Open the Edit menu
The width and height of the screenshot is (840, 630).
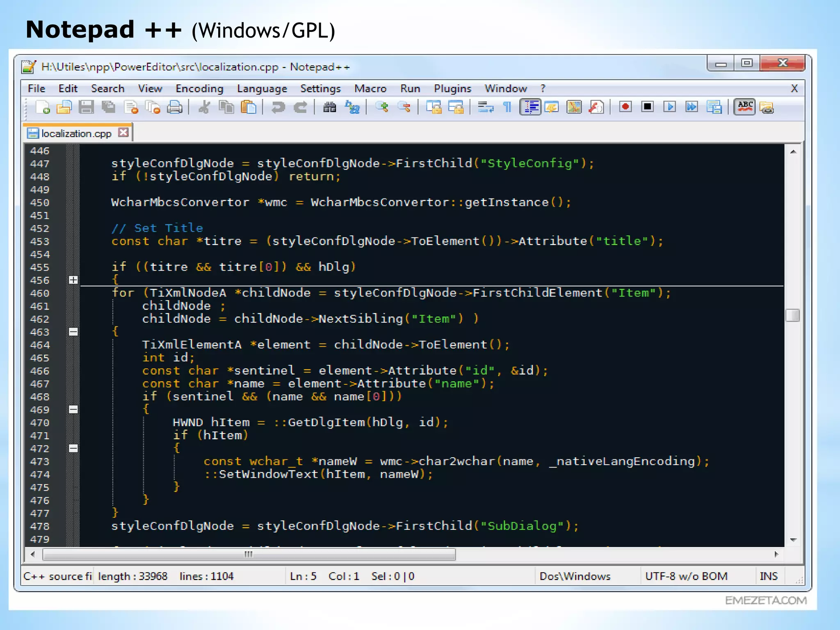coord(68,89)
